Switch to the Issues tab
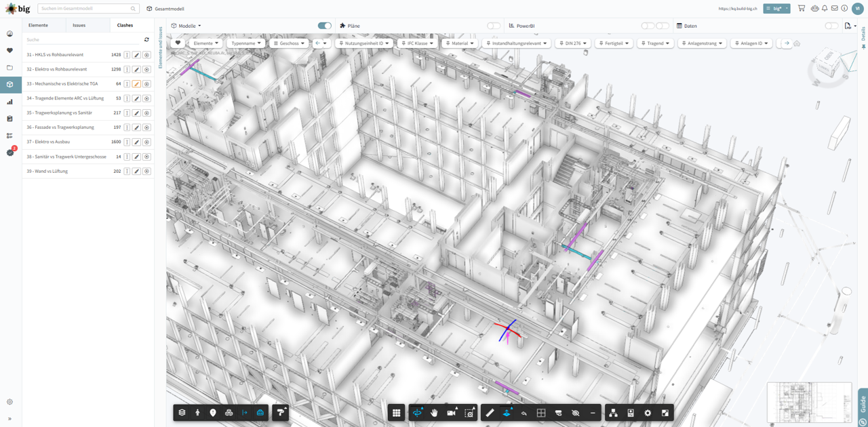 point(79,25)
